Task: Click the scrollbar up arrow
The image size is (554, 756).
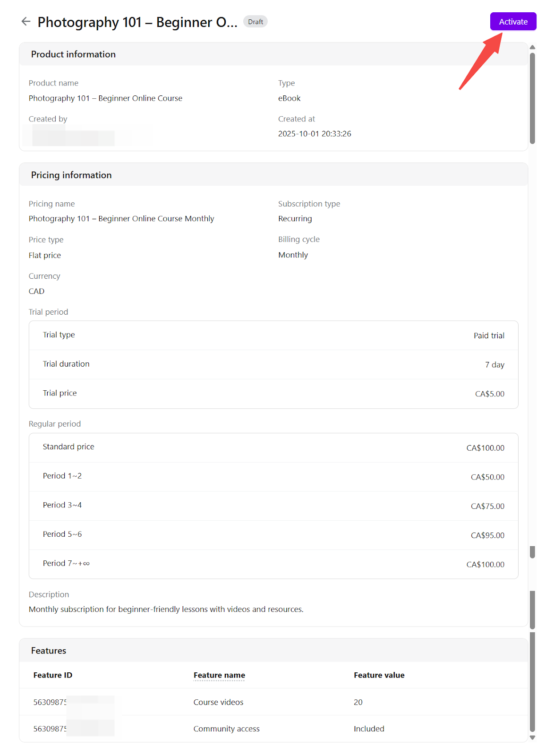Action: (532, 47)
